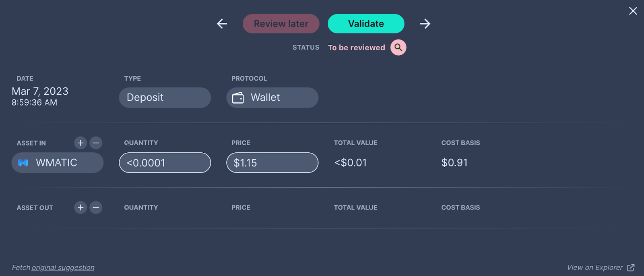
Task: Click the TYPE label
Action: [x=132, y=79]
